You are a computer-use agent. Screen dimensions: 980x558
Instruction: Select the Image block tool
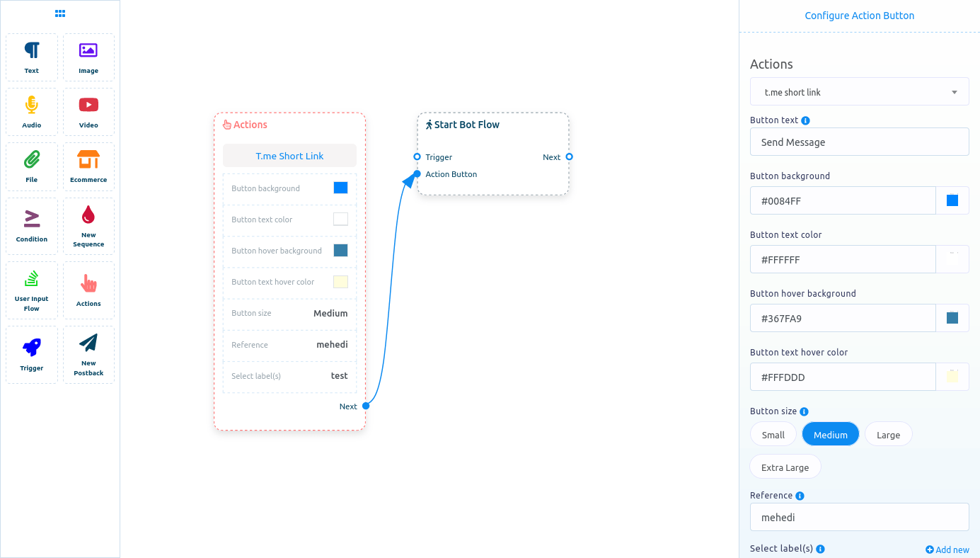(88, 57)
